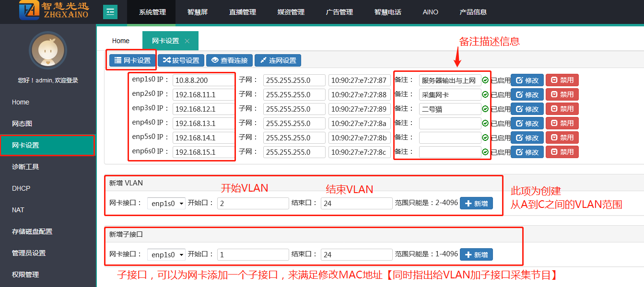Click the sidebar collapse hamburger icon

pos(110,12)
